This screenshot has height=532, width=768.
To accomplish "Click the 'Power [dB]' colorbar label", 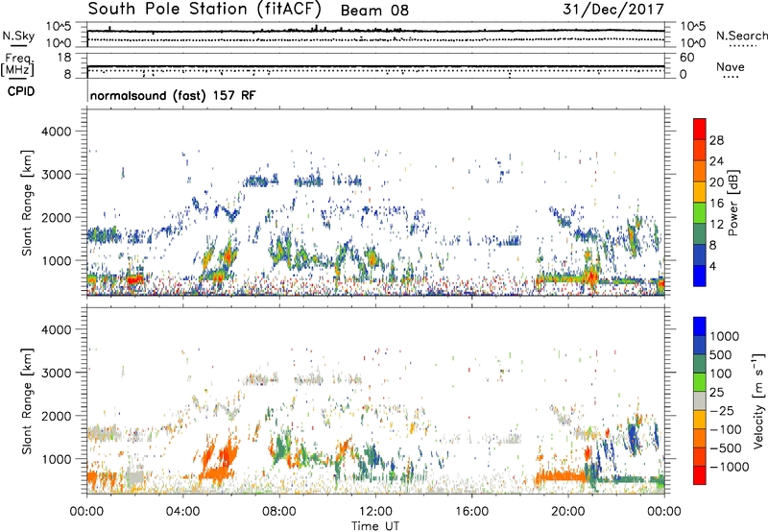I will [x=733, y=203].
